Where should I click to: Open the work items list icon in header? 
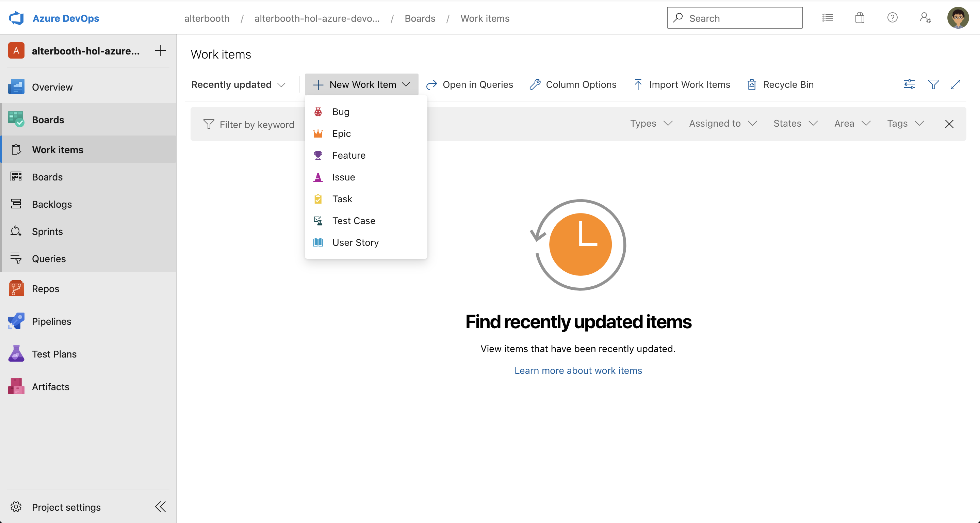click(827, 18)
